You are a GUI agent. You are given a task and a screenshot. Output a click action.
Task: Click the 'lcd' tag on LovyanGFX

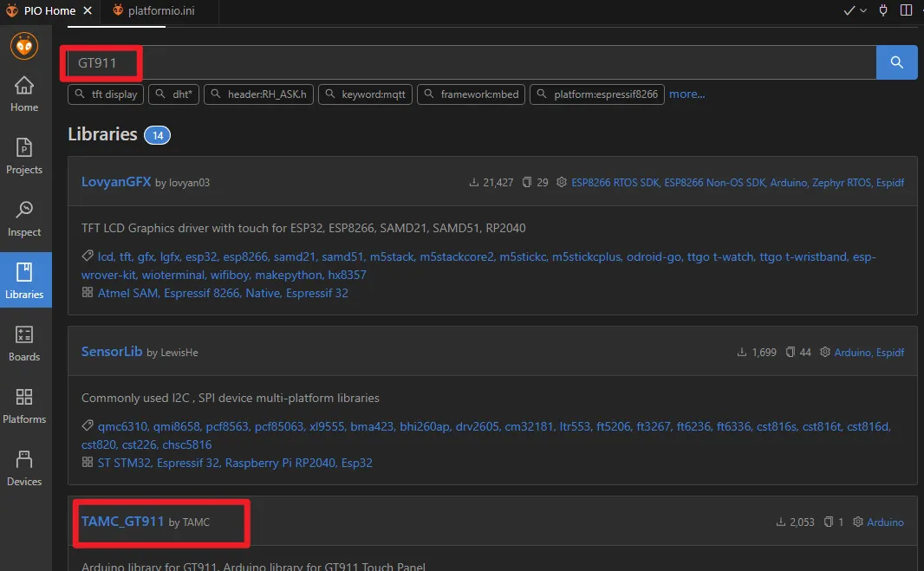pos(106,257)
